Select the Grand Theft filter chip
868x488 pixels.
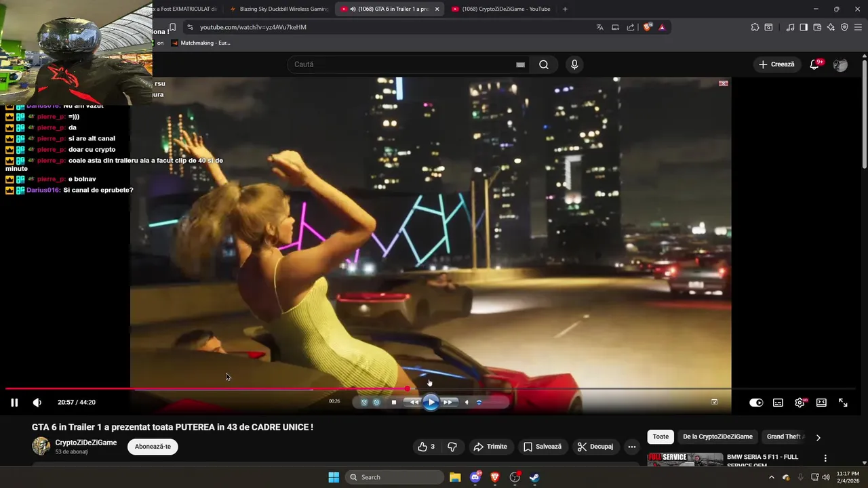pyautogui.click(x=785, y=436)
